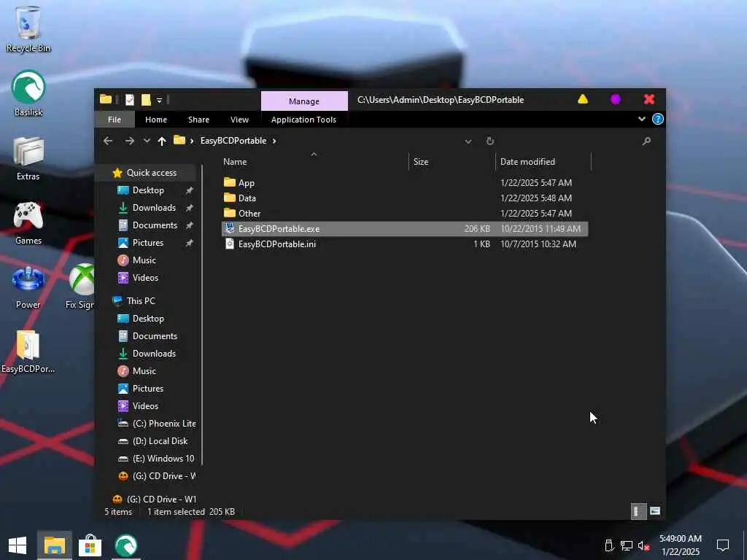This screenshot has height=560, width=747.
Task: Switch to large icons view button
Action: pos(655,511)
